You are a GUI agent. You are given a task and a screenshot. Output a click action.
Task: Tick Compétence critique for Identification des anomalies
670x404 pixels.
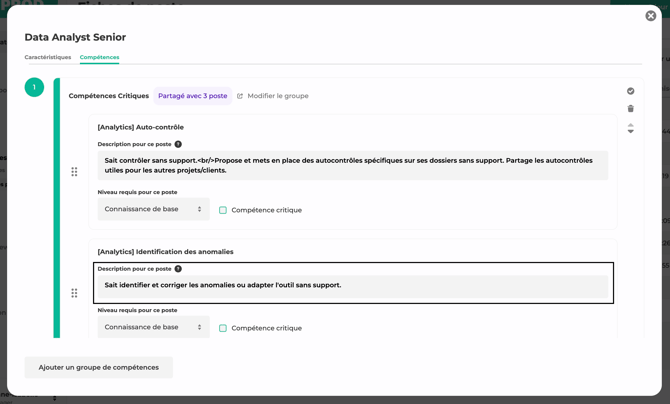tap(223, 328)
